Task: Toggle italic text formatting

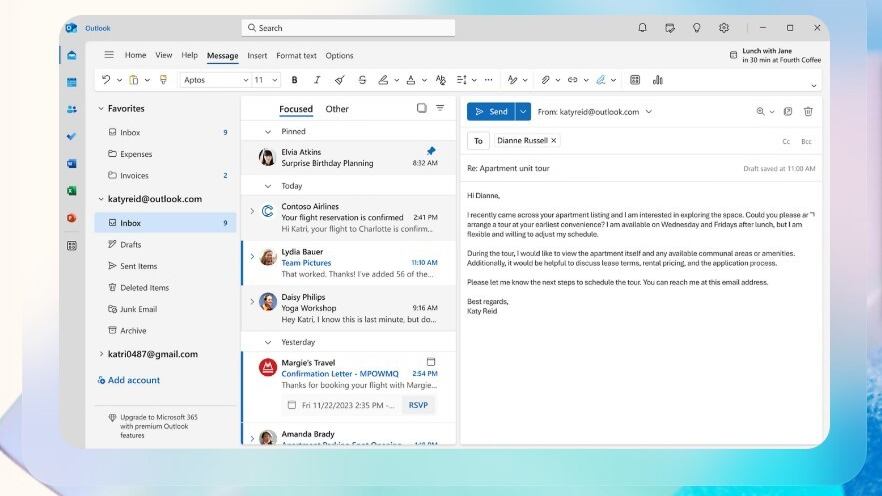Action: coord(317,80)
